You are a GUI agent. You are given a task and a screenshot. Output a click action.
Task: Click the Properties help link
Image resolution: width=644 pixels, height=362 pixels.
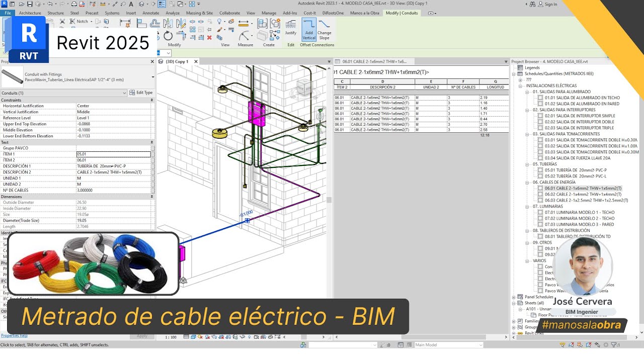coord(14,335)
